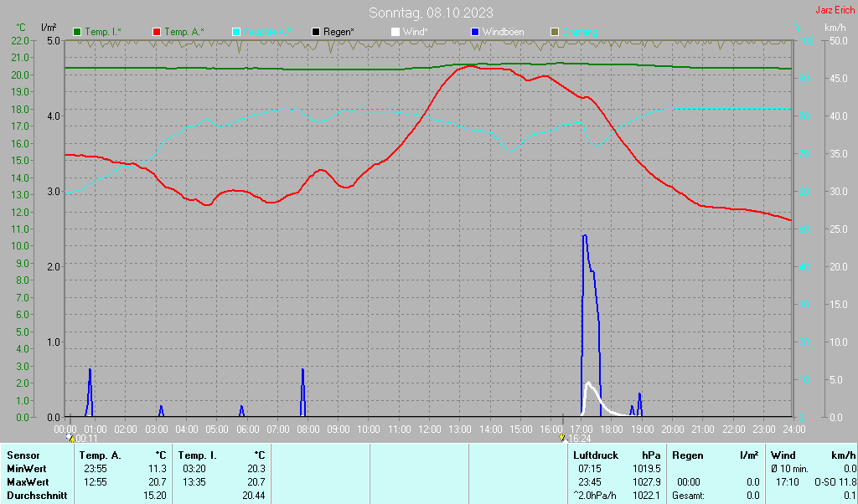The image size is (858, 504).
Task: Click the '20.44' indoor average value
Action: 254,496
